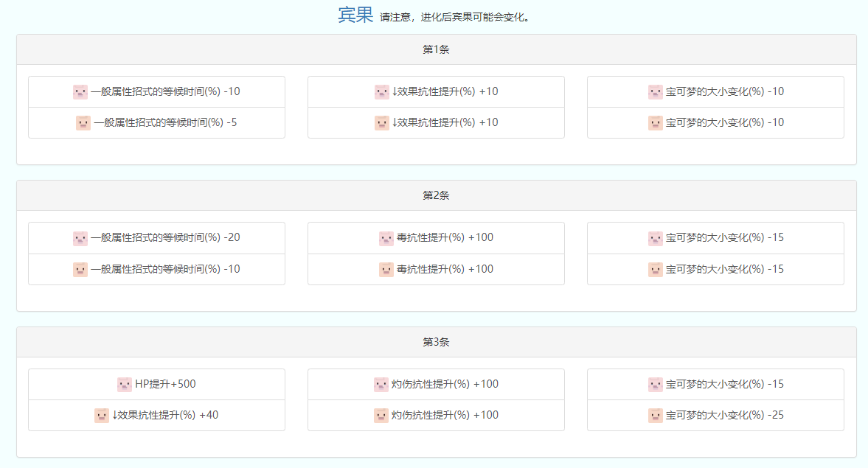Click the pink icon beside HP提升+500

125,385
